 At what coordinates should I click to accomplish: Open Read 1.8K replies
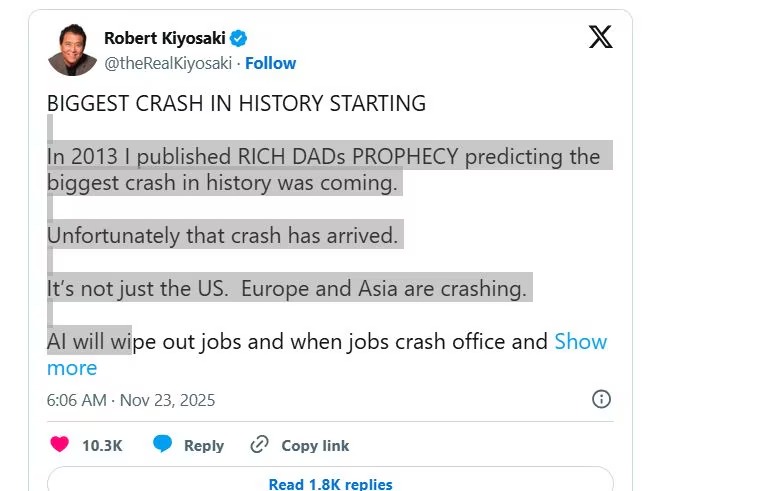click(x=330, y=484)
